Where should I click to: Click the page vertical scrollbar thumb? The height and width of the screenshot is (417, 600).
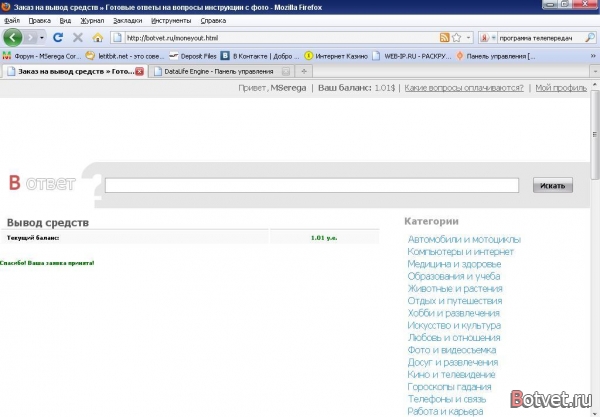pyautogui.click(x=595, y=135)
